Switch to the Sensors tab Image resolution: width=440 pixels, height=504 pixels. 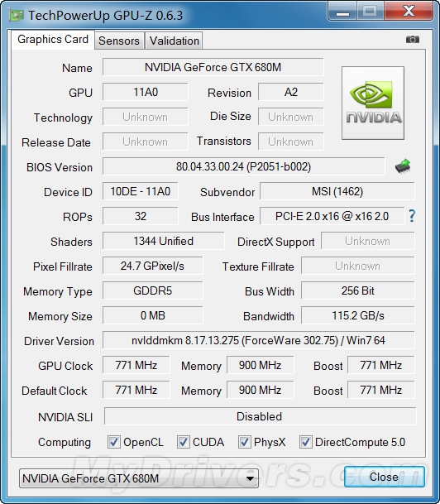119,41
